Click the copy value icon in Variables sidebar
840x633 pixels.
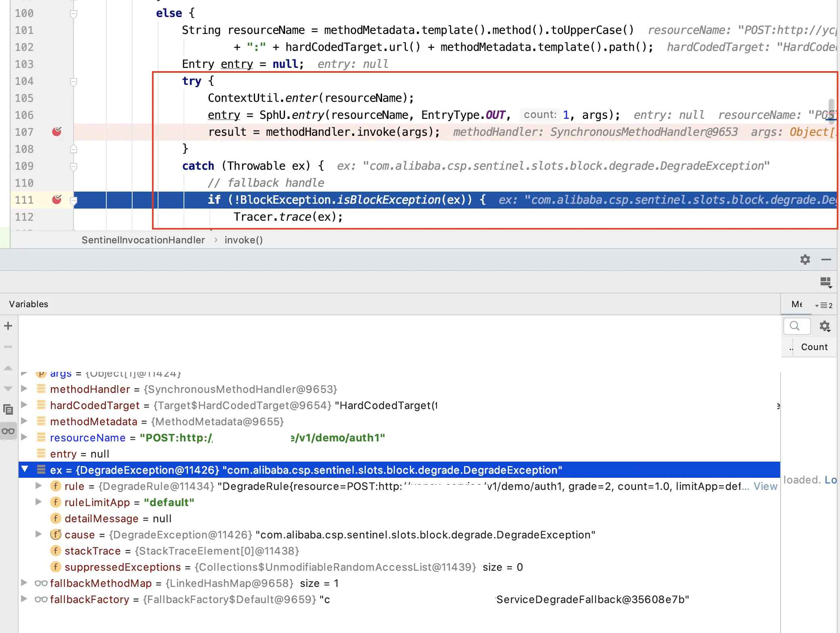tap(8, 409)
